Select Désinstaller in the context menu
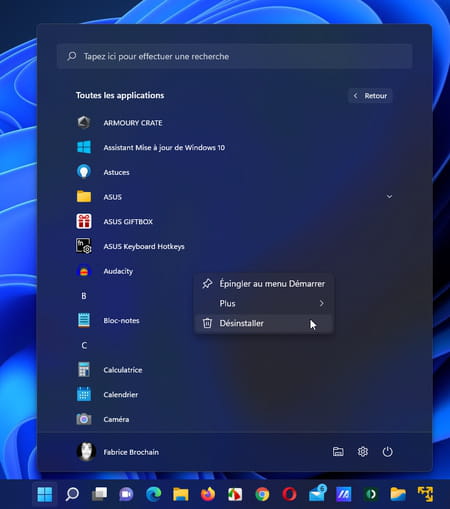 (x=264, y=323)
